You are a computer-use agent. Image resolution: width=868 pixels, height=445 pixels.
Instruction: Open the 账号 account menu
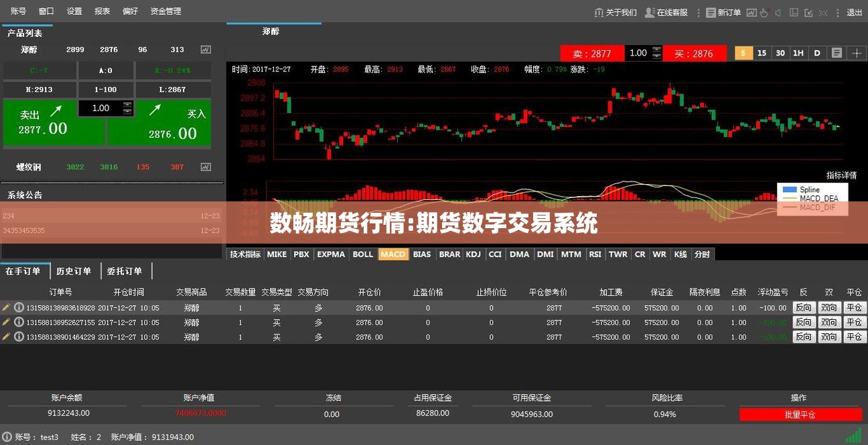pyautogui.click(x=18, y=11)
